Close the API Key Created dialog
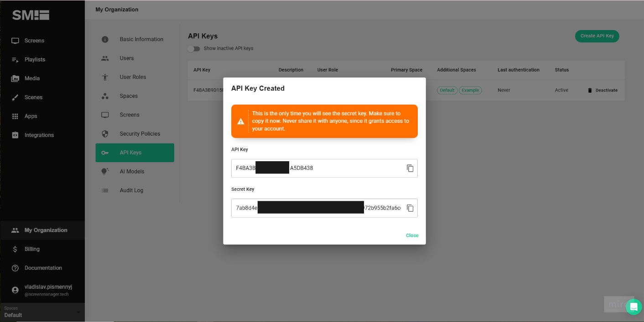The height and width of the screenshot is (322, 644). pos(411,235)
